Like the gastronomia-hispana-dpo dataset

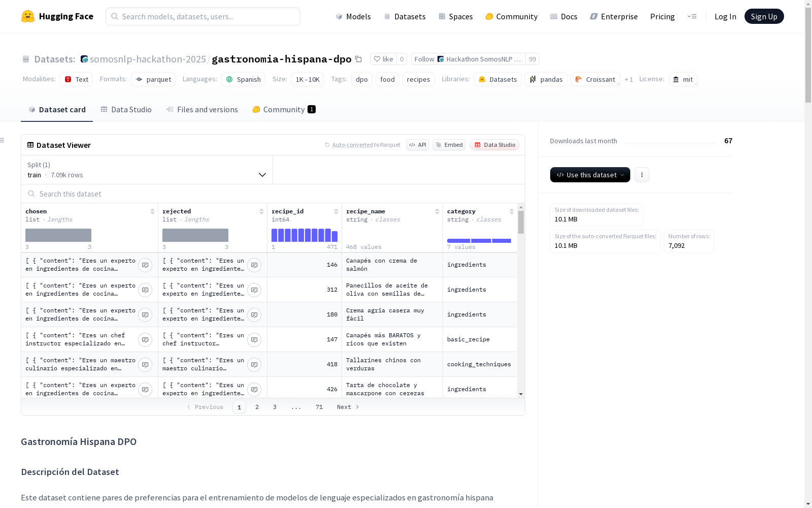[x=383, y=59]
